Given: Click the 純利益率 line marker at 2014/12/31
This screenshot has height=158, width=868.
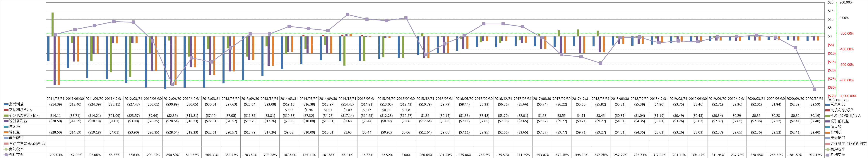Looking at the screenshot, I should pyautogui.click(x=347, y=14).
